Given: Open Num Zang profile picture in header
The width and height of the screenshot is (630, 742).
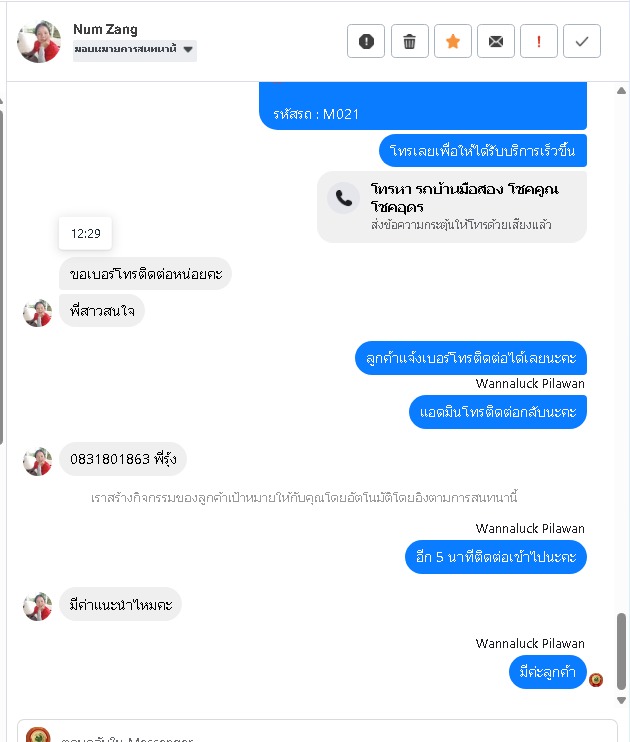Looking at the screenshot, I should click(x=39, y=42).
